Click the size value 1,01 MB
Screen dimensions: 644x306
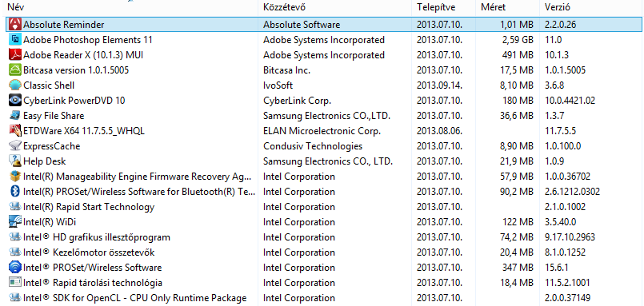click(517, 25)
